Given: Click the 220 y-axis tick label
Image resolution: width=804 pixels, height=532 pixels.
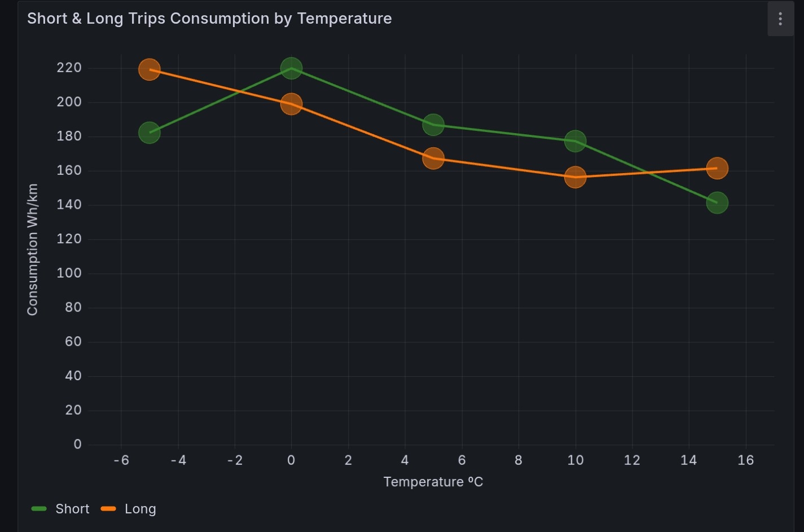Looking at the screenshot, I should point(69,68).
